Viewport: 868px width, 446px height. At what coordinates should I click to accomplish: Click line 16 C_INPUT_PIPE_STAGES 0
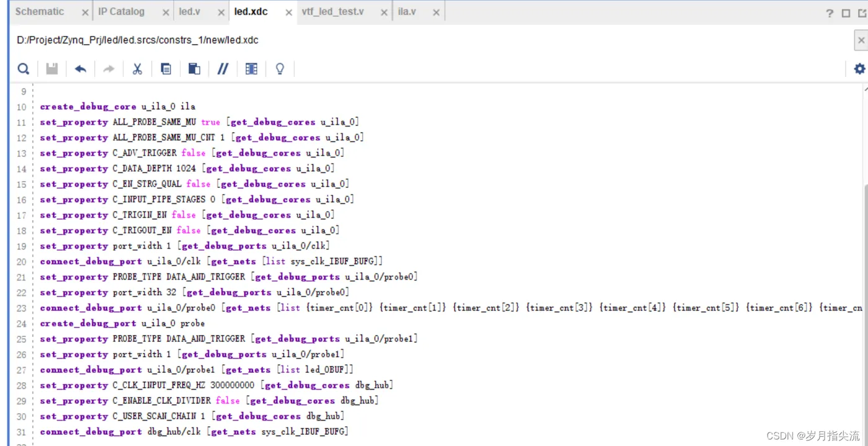tap(197, 200)
